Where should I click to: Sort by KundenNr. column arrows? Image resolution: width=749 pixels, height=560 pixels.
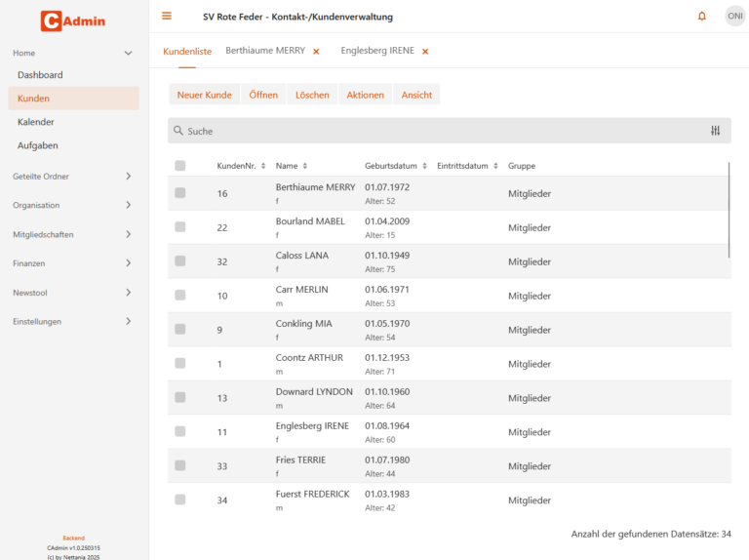pyautogui.click(x=263, y=166)
